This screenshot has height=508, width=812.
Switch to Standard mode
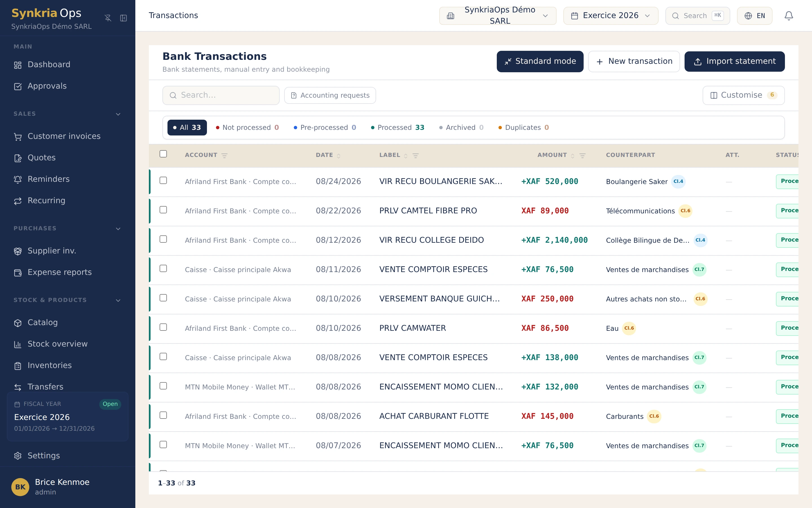[x=540, y=62]
